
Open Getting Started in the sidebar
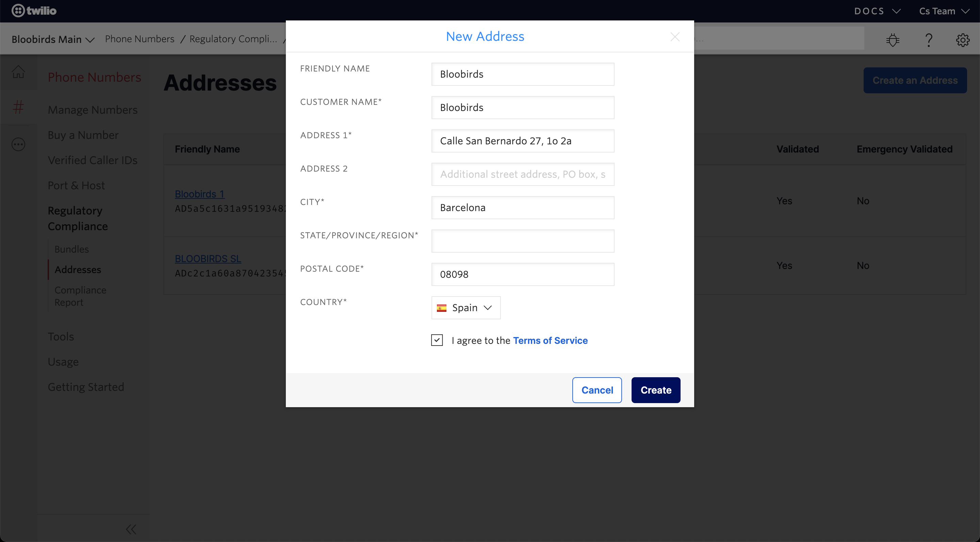[86, 387]
